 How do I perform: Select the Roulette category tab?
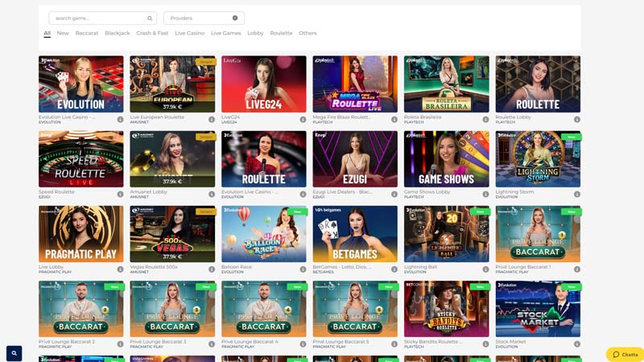[281, 33]
